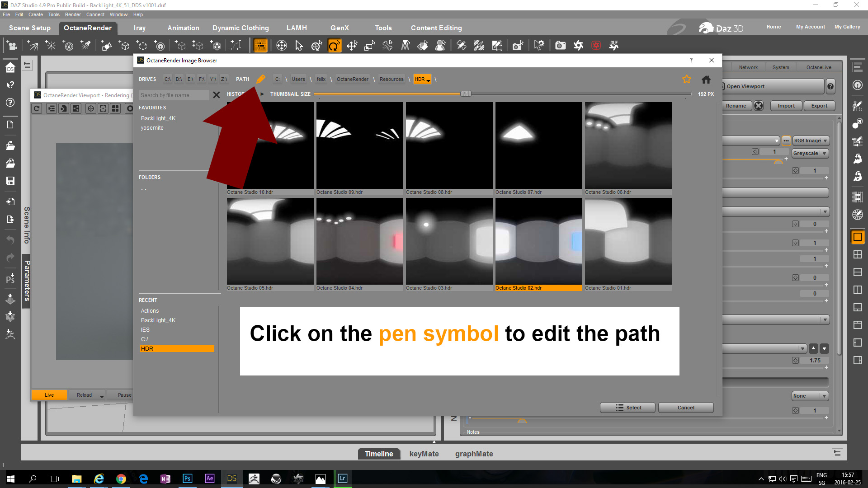Select the Octane Studio 06.hdr thumbnail
868x488 pixels.
click(x=628, y=145)
